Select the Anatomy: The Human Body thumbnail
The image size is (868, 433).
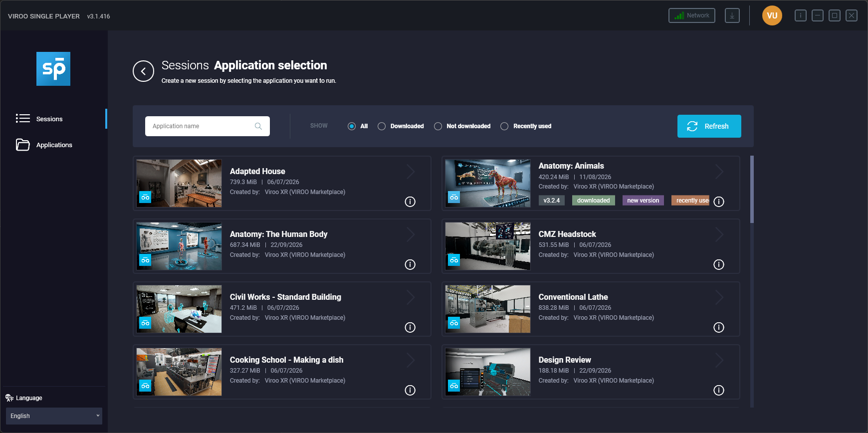point(179,246)
